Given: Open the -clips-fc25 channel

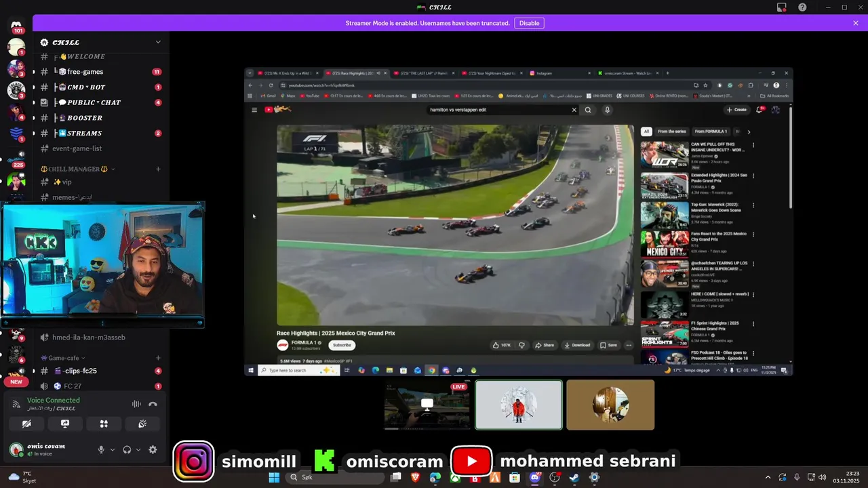Looking at the screenshot, I should coord(100,371).
